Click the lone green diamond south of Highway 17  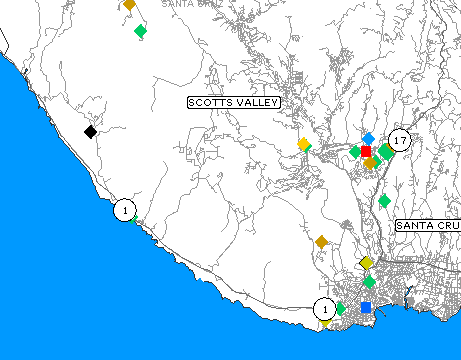tap(384, 201)
